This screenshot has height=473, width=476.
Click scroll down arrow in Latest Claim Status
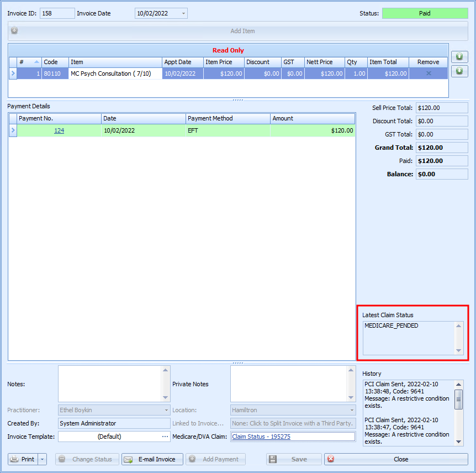pos(458,350)
